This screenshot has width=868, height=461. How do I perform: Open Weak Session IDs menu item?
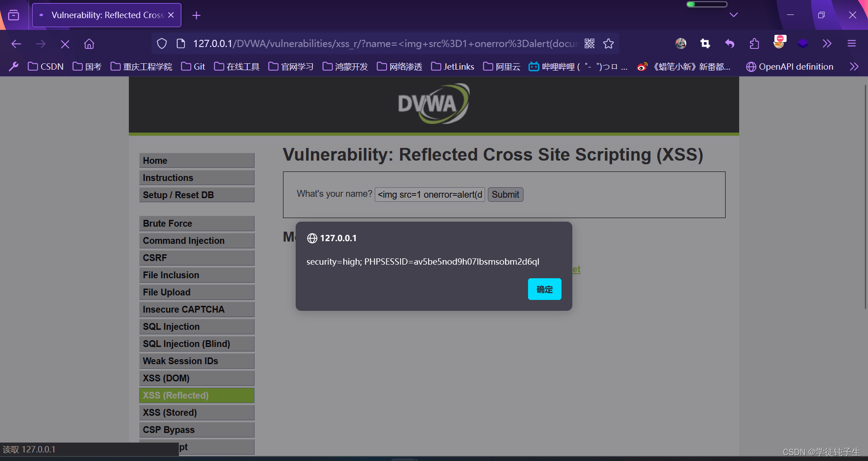point(197,361)
